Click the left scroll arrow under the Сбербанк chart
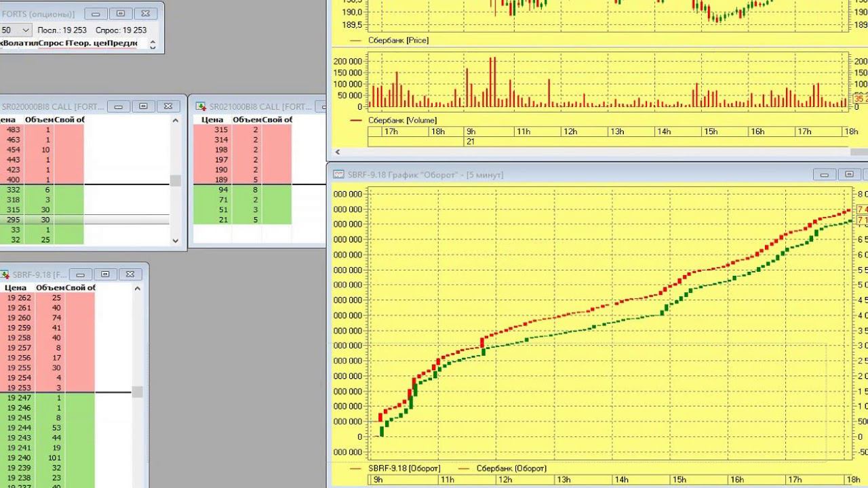Image resolution: width=868 pixels, height=488 pixels. (338, 152)
